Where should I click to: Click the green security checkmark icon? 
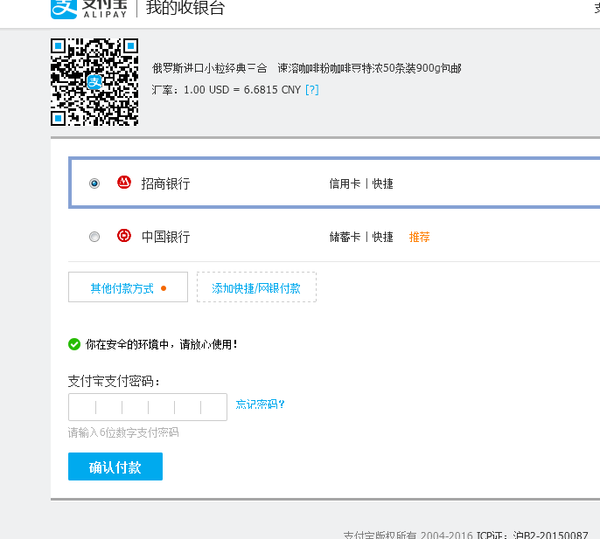point(74,344)
